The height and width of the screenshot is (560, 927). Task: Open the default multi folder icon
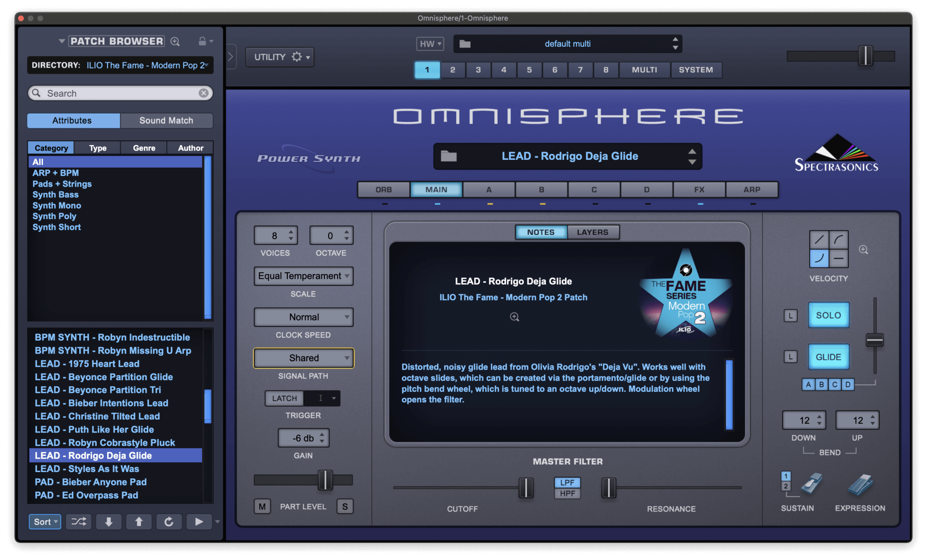465,44
